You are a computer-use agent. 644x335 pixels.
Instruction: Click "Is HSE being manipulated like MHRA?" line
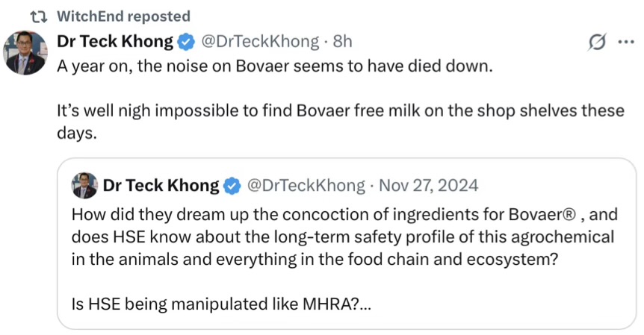point(212,304)
